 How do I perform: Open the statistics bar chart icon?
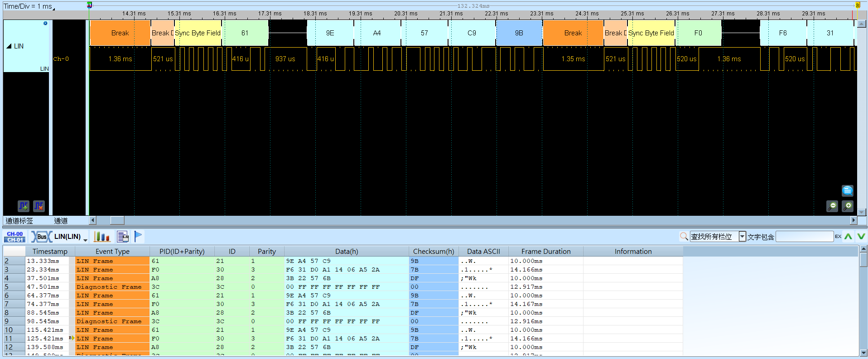click(102, 237)
